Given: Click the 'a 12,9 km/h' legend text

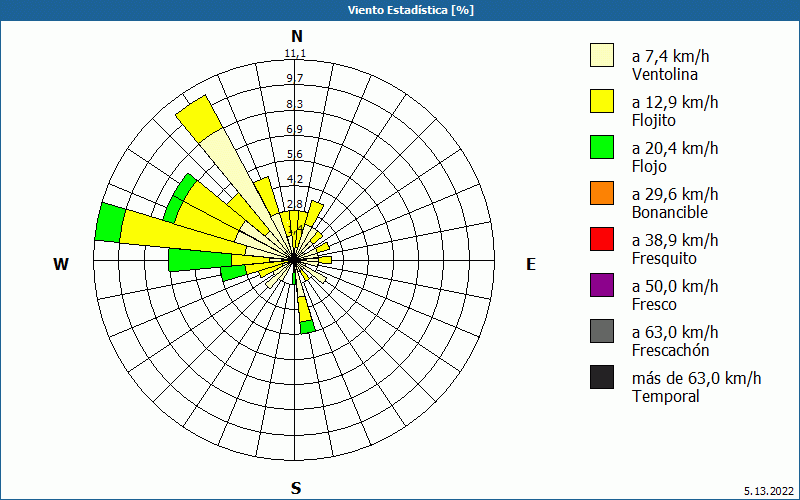Looking at the screenshot, I should pos(675,102).
